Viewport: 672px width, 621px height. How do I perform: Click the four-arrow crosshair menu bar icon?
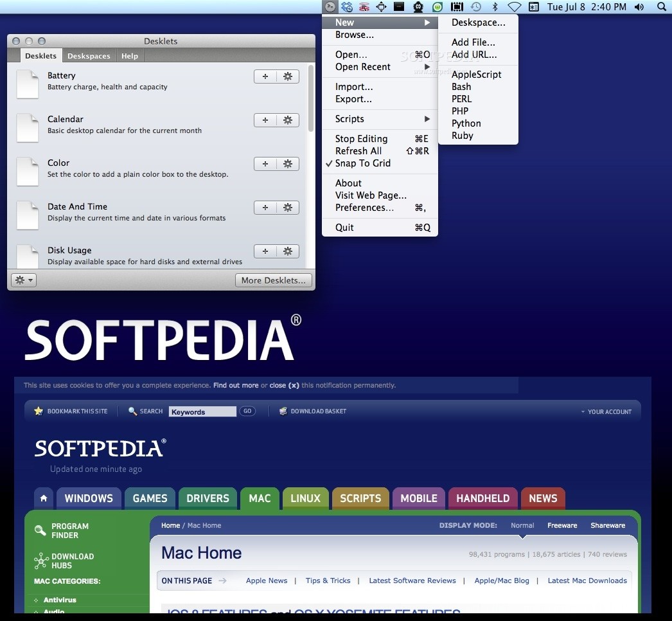click(x=381, y=6)
